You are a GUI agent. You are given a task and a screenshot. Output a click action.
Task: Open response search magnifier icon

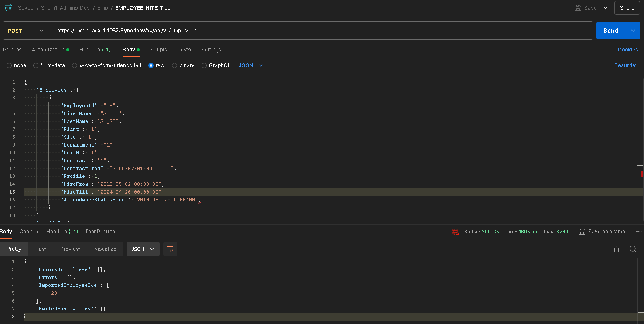(x=633, y=249)
